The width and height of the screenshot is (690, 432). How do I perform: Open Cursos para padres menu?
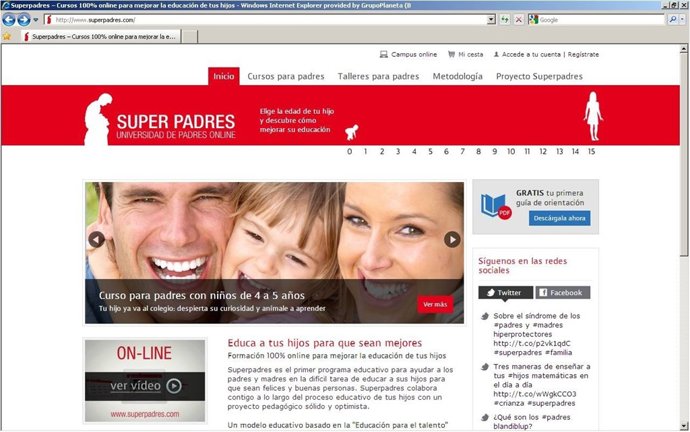click(286, 76)
